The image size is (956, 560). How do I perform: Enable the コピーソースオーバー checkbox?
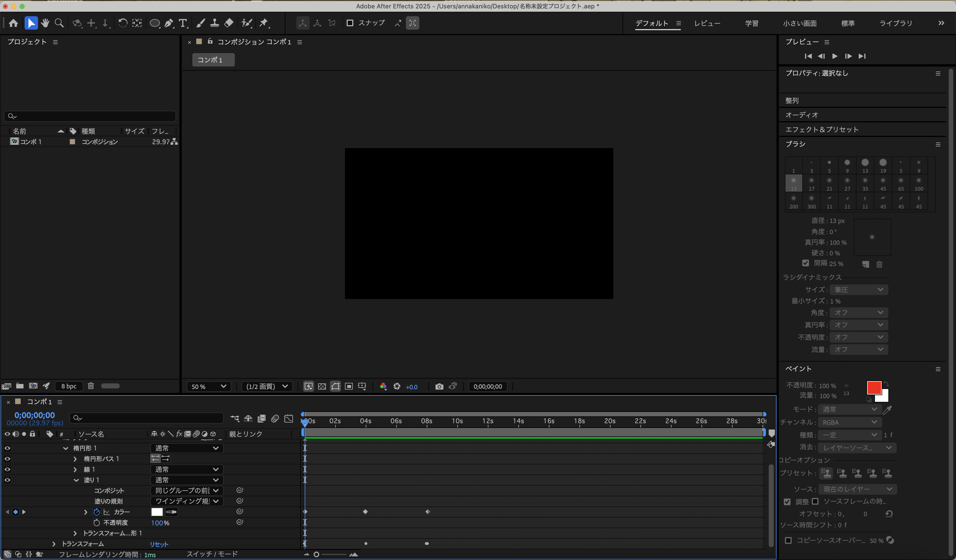tap(788, 540)
